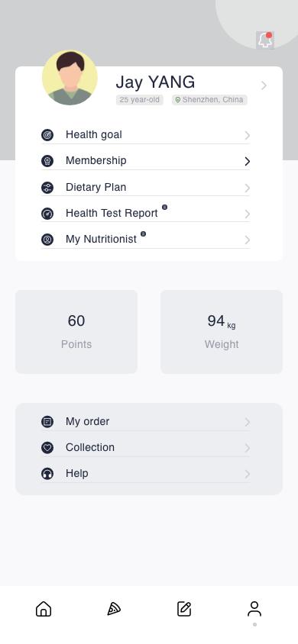Open the My Nutritionist menu item
Screen dimensions: 298x644
tap(145, 240)
